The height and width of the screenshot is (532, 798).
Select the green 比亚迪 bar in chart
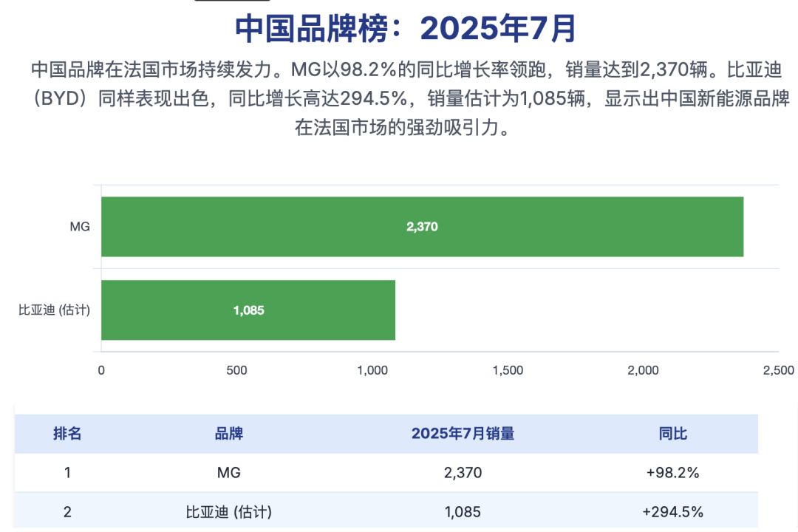[x=248, y=310]
